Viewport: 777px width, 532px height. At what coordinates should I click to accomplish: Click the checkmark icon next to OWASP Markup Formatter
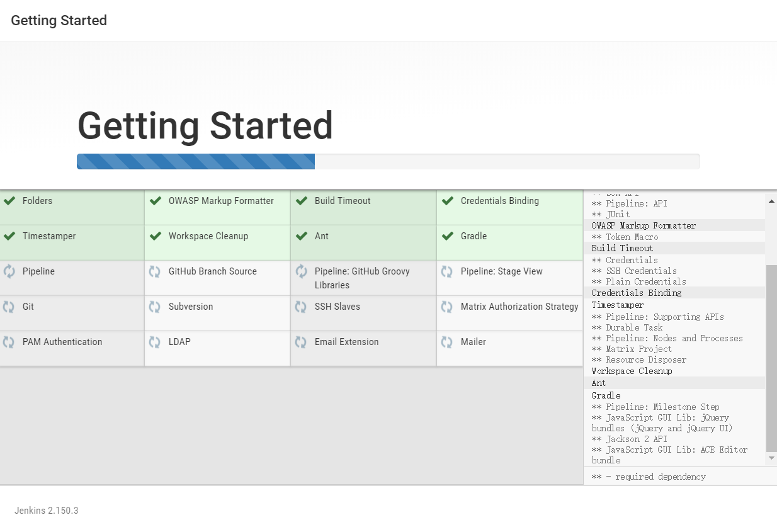pos(156,201)
